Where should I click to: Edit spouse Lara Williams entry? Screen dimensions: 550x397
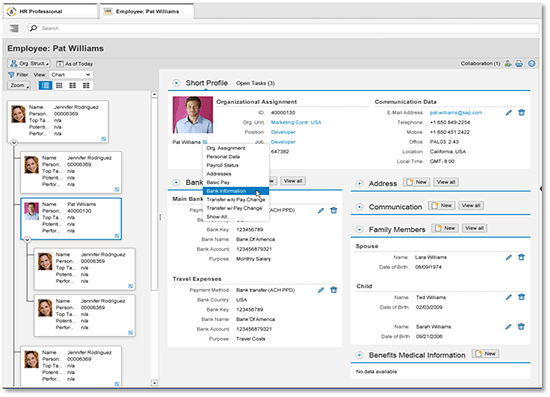(x=509, y=257)
